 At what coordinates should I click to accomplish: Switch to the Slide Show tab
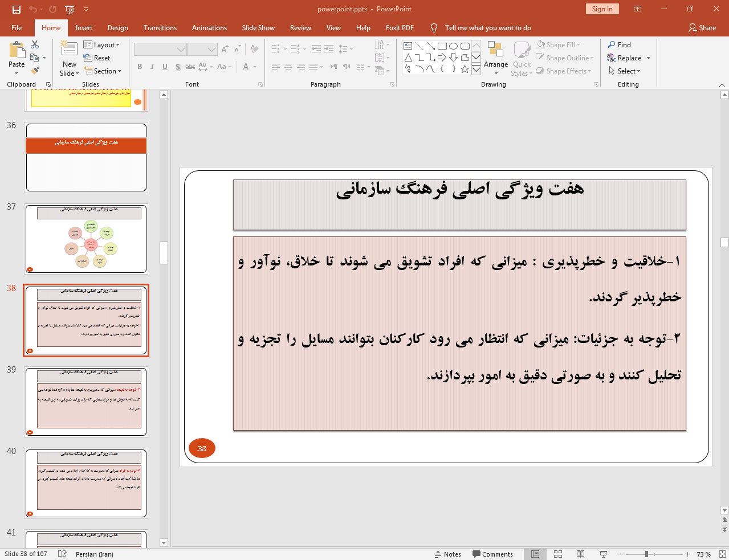point(258,27)
